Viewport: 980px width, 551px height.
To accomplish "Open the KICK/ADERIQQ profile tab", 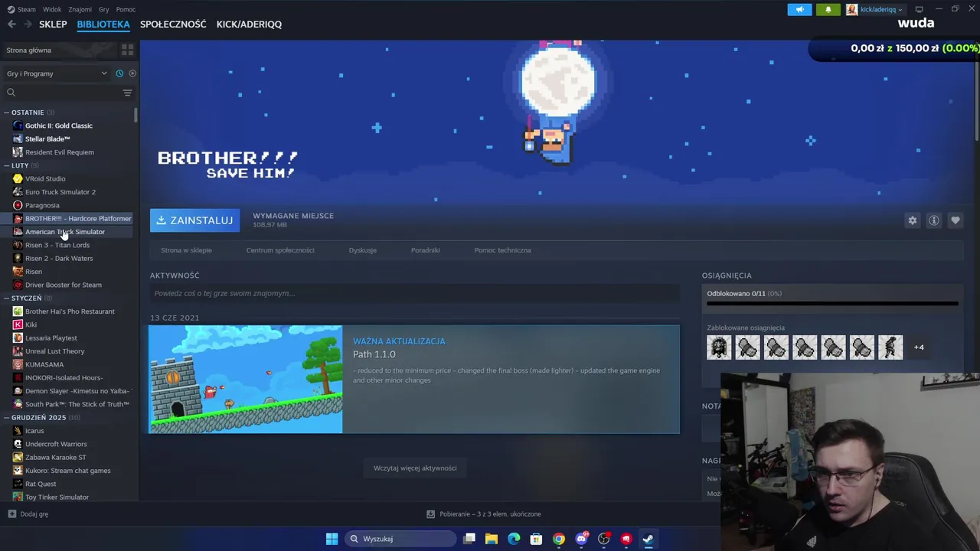I will (249, 24).
